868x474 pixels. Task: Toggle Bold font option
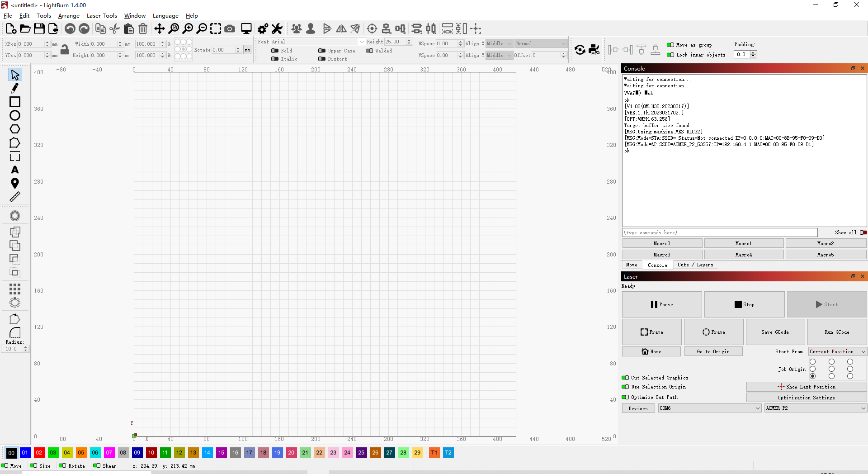275,51
